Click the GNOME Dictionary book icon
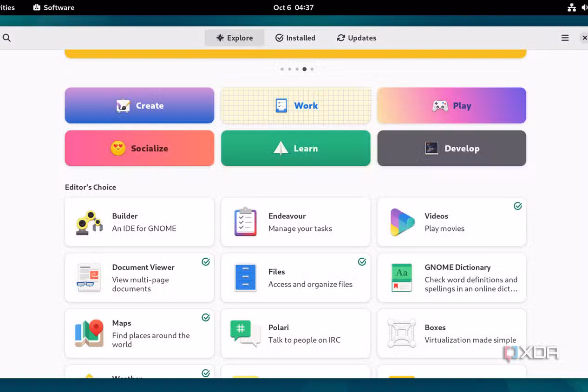The image size is (588, 392). coord(402,278)
